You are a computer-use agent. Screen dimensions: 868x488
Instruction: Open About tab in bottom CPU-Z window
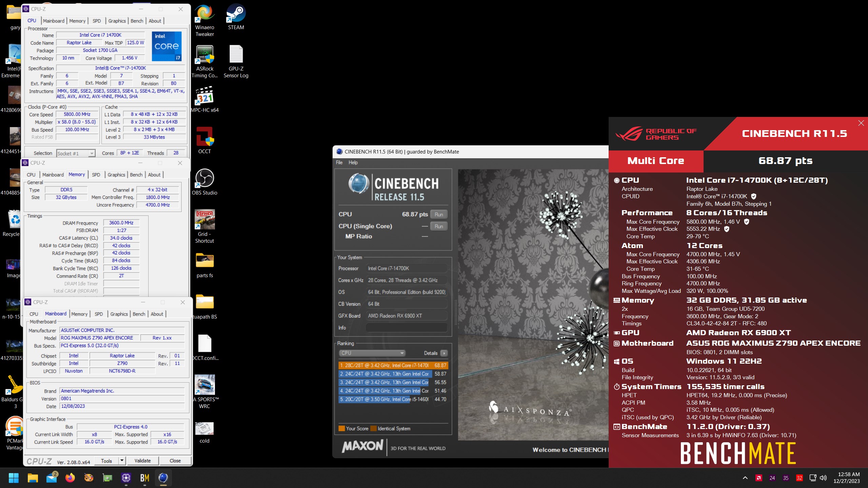157,314
